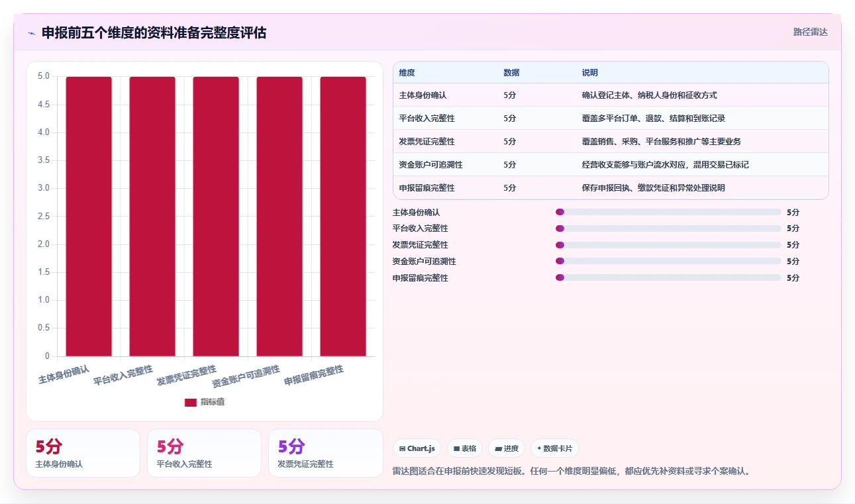Click the page title heading text
855x504 pixels.
[x=154, y=32]
